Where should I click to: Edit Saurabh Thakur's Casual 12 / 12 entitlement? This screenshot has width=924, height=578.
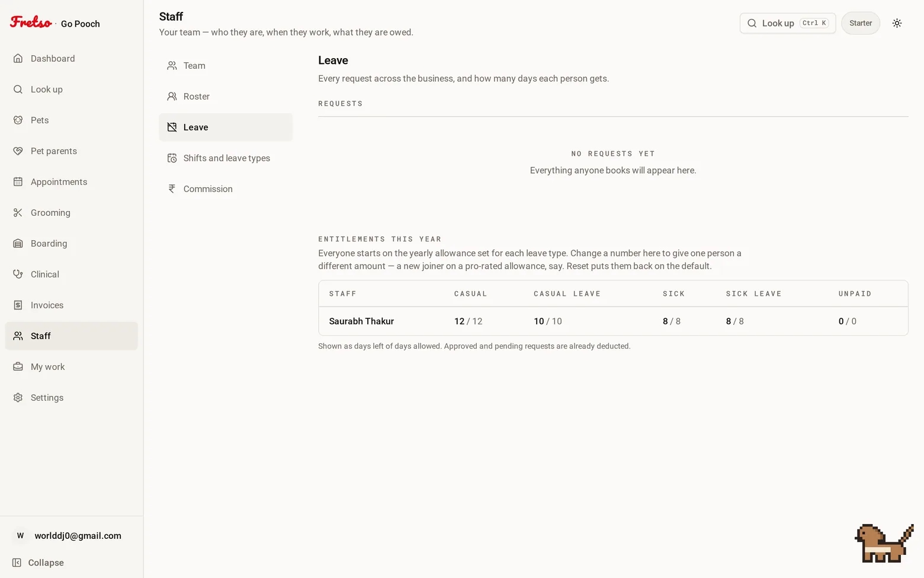point(468,321)
